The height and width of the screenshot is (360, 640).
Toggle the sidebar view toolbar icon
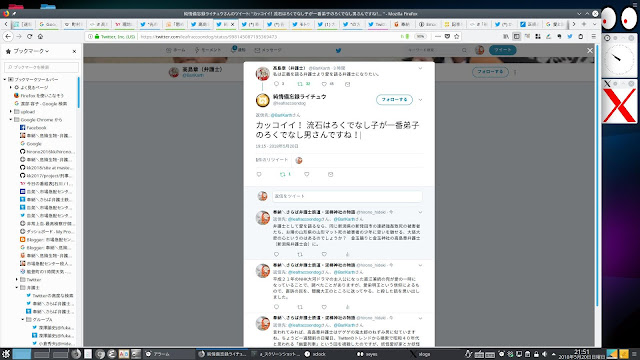[517, 36]
